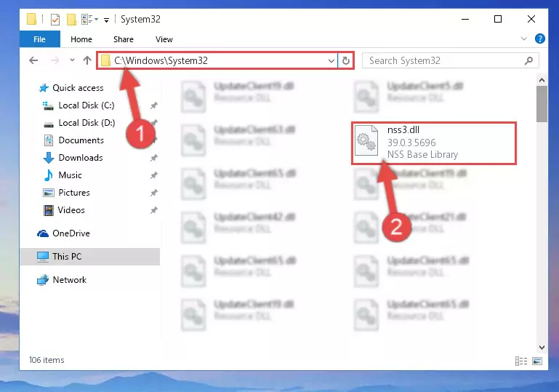
Task: Click the This PC monitor icon
Action: click(43, 257)
